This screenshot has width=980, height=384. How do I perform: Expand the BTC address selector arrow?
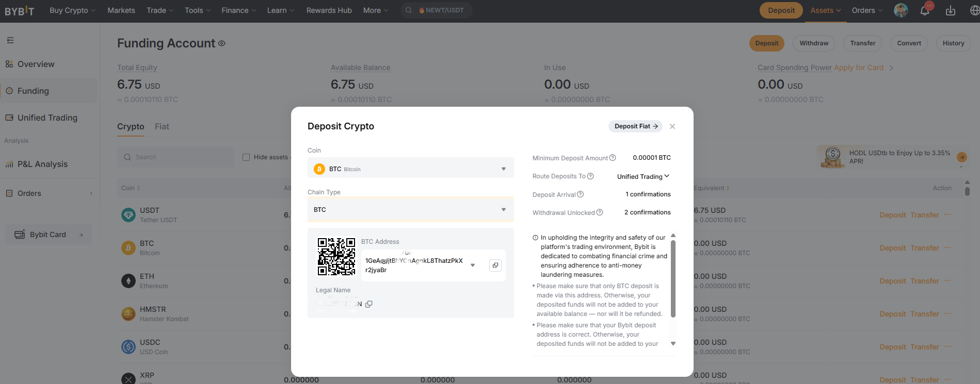[x=473, y=265]
